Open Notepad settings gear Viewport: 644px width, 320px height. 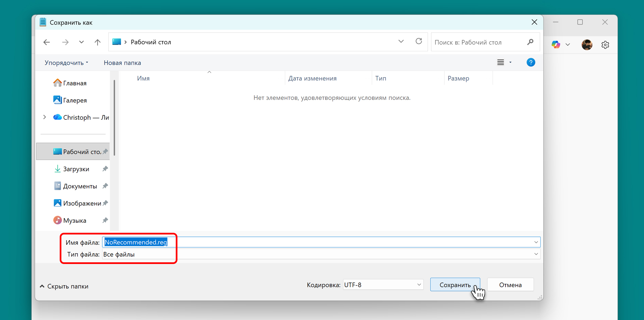coord(605,45)
